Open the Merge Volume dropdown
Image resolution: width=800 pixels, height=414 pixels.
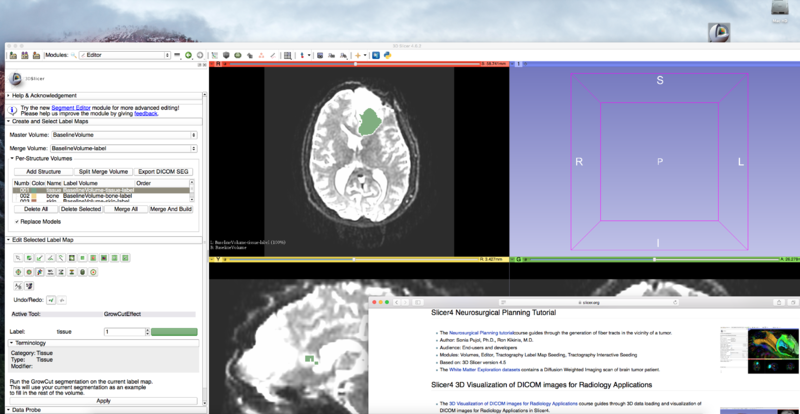(x=123, y=148)
